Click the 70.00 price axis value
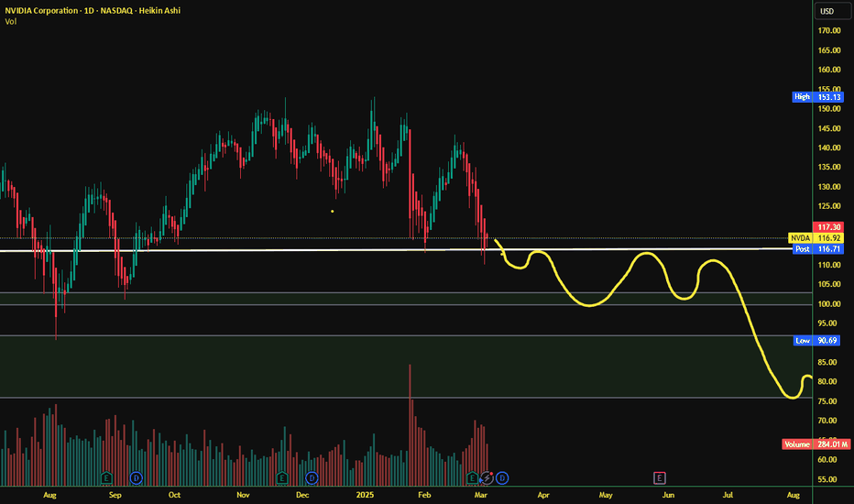Image resolution: width=854 pixels, height=504 pixels. 827,421
